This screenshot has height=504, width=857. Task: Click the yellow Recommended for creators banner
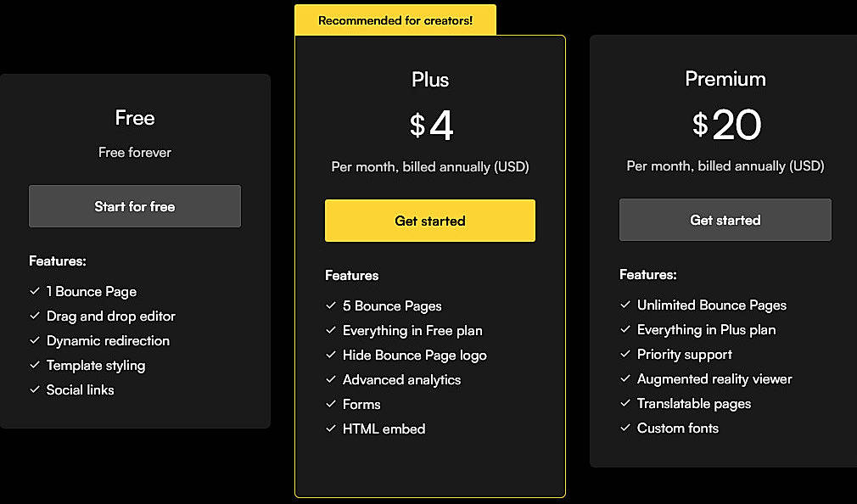[395, 19]
